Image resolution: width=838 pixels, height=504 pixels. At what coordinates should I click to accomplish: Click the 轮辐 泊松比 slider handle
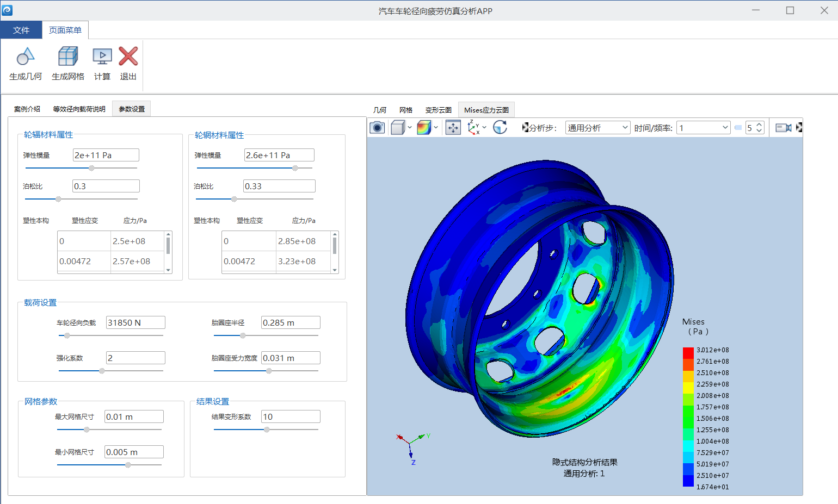(58, 199)
